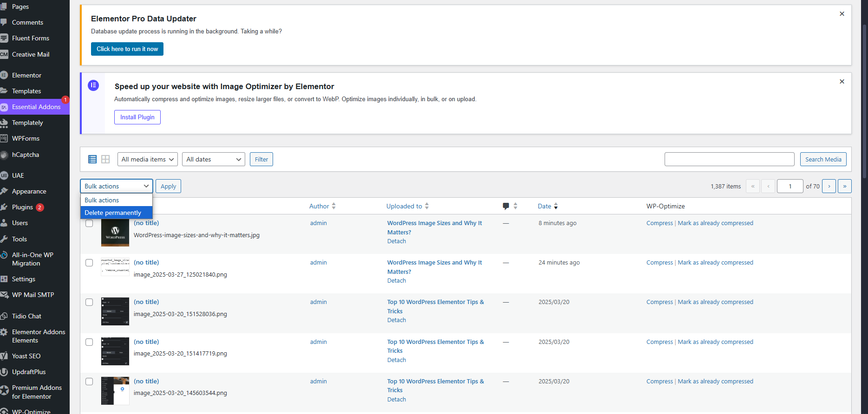This screenshot has width=868, height=414.
Task: Go to the next media page arrow
Action: pyautogui.click(x=829, y=186)
